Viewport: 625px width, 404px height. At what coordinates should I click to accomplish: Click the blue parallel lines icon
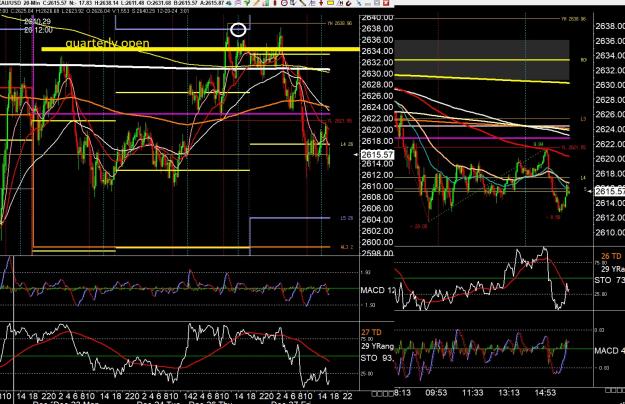312,3
